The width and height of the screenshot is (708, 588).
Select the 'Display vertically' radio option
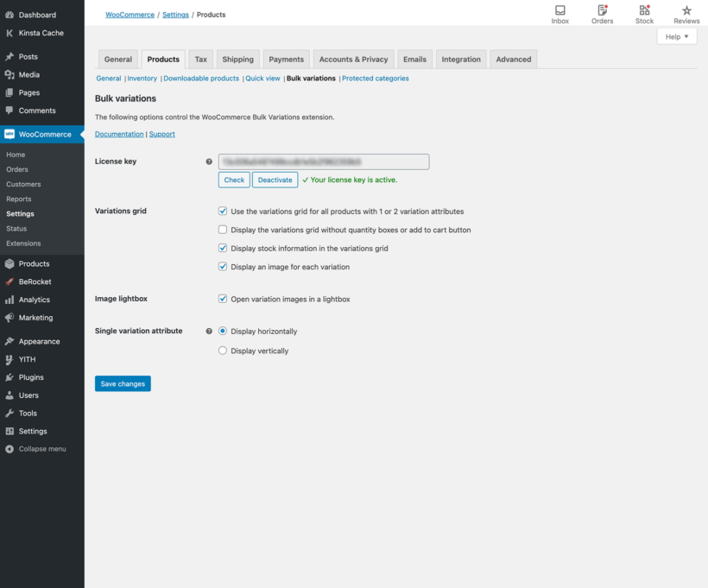tap(223, 351)
